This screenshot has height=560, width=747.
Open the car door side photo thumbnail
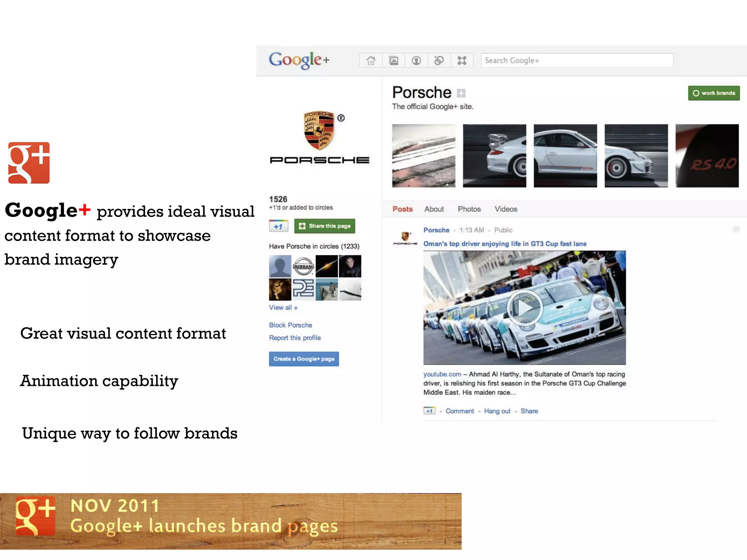(x=565, y=156)
